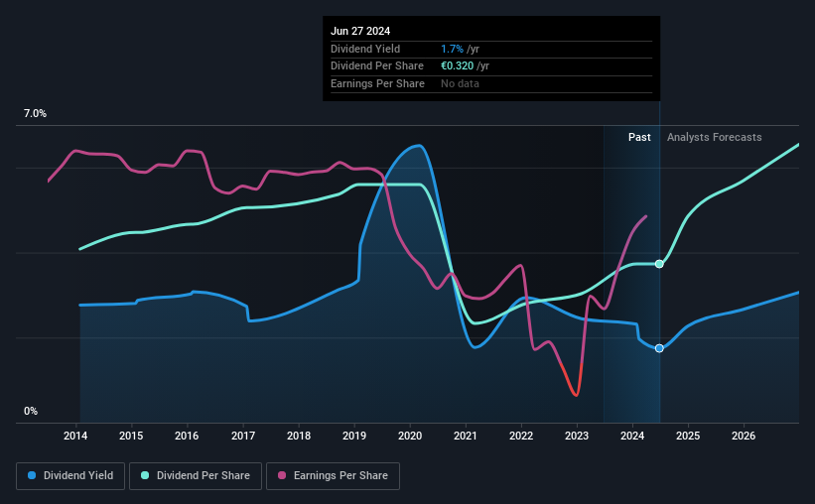Toggle the Earnings Per Share legend button
This screenshot has height=504, width=815.
coord(333,476)
